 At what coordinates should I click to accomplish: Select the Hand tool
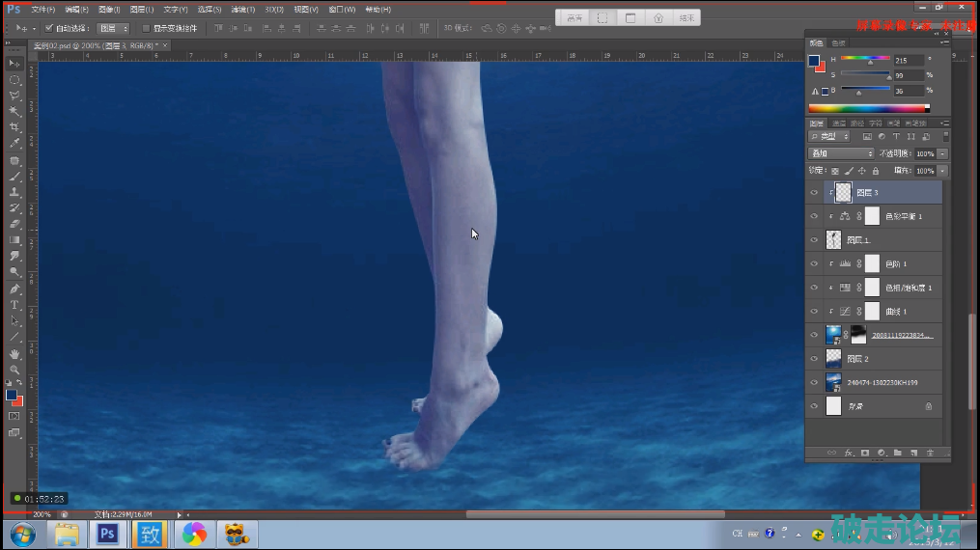14,354
